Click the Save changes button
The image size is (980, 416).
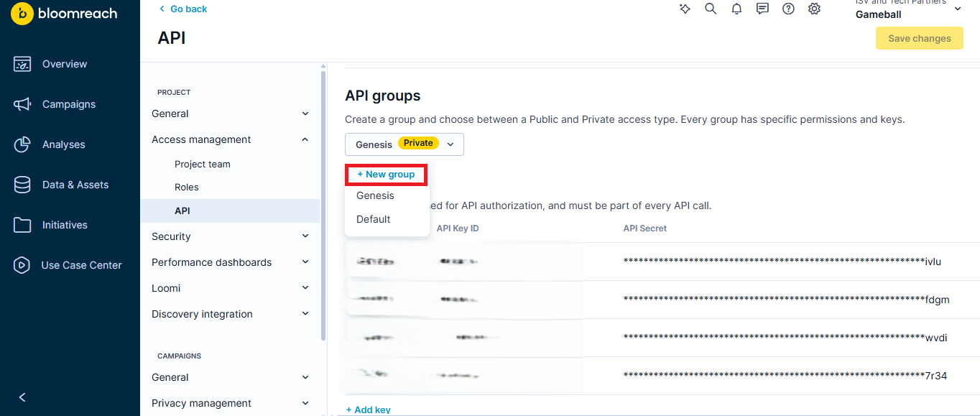tap(919, 38)
